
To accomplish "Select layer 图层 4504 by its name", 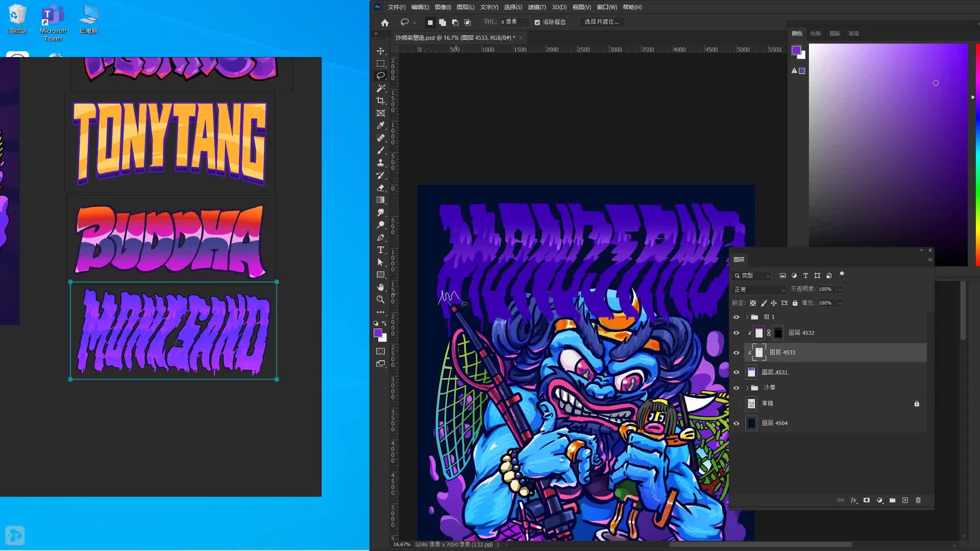I will tap(775, 423).
